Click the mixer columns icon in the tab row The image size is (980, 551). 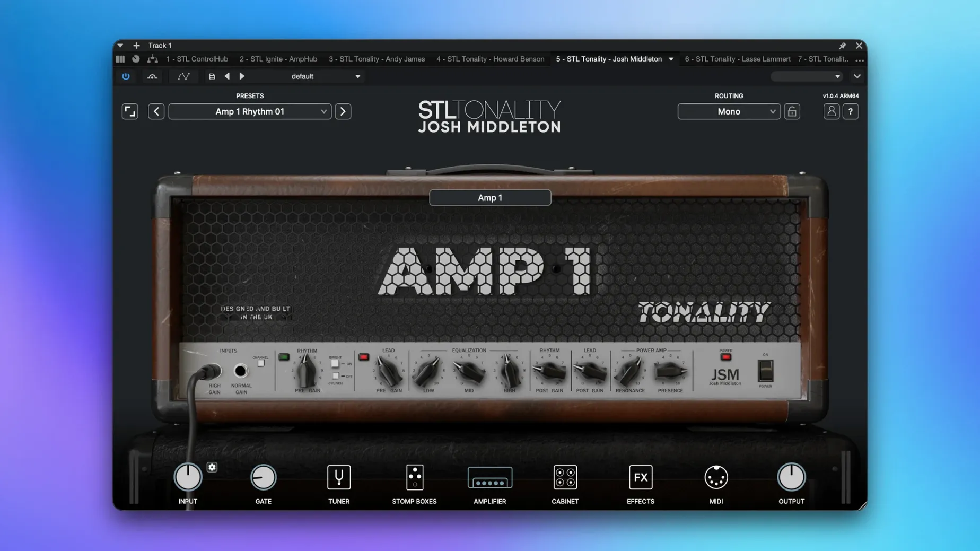(120, 59)
